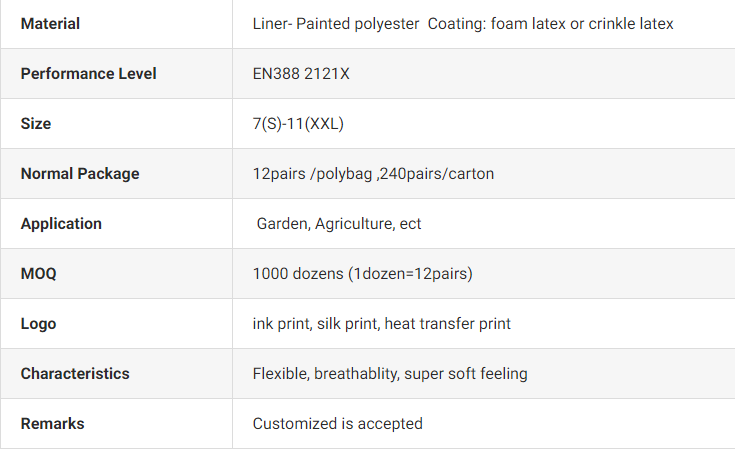Click the Logo row label
Screen dimensions: 735x449
[x=39, y=324]
